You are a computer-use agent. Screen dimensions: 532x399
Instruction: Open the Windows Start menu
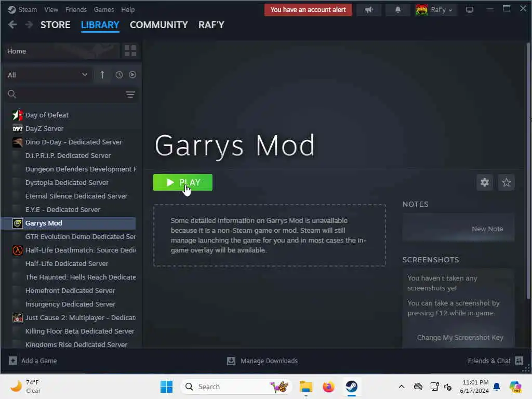(x=166, y=387)
